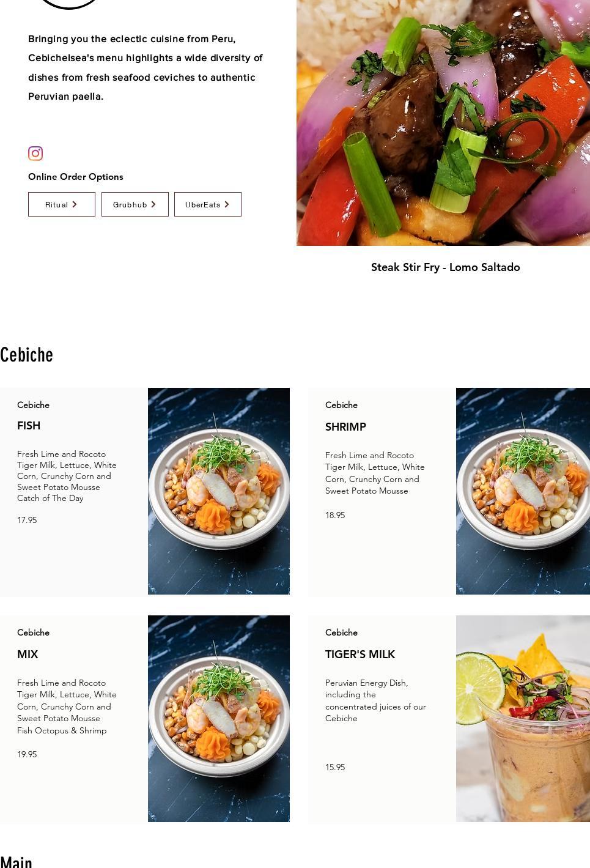Open the Lomo Saltado steak photo
This screenshot has height=868, width=590.
click(x=443, y=122)
